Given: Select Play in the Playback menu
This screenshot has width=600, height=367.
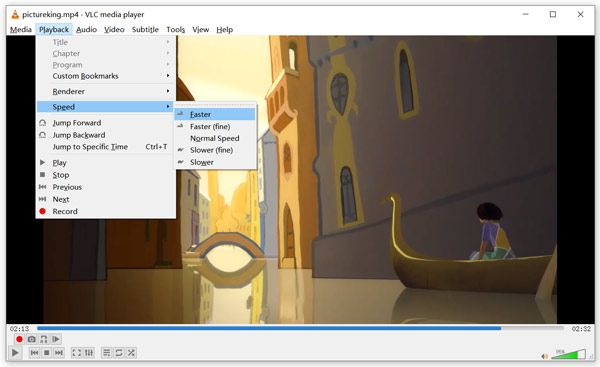Looking at the screenshot, I should click(106, 163).
